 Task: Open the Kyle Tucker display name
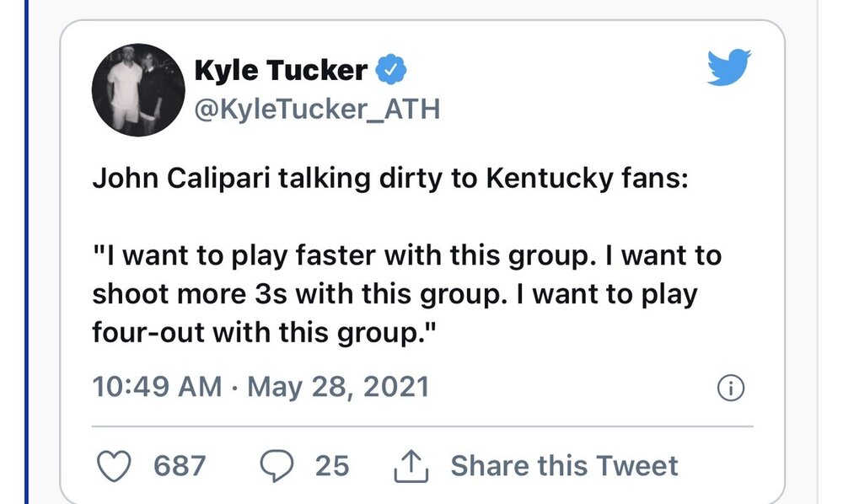click(281, 70)
